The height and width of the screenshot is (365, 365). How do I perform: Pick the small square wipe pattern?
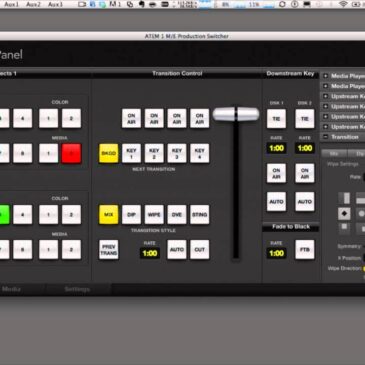click(344, 228)
